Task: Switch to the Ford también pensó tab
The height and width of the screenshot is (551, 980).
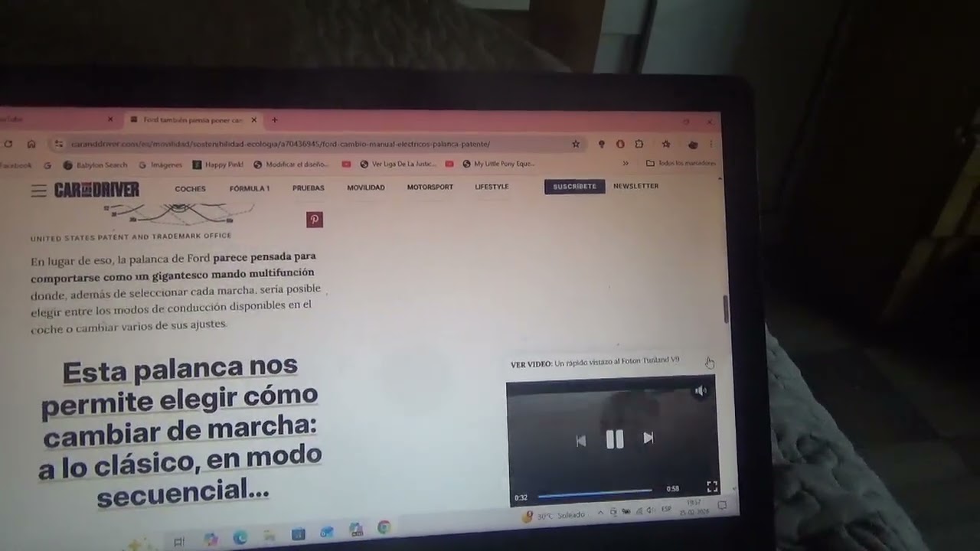Action: 191,120
